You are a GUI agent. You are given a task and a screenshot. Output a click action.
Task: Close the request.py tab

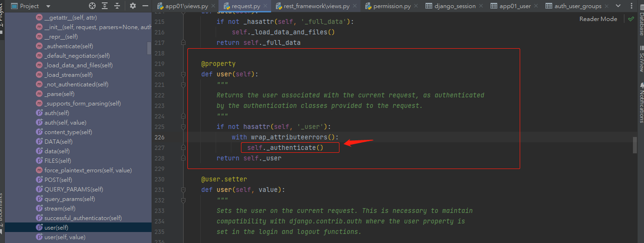265,7
